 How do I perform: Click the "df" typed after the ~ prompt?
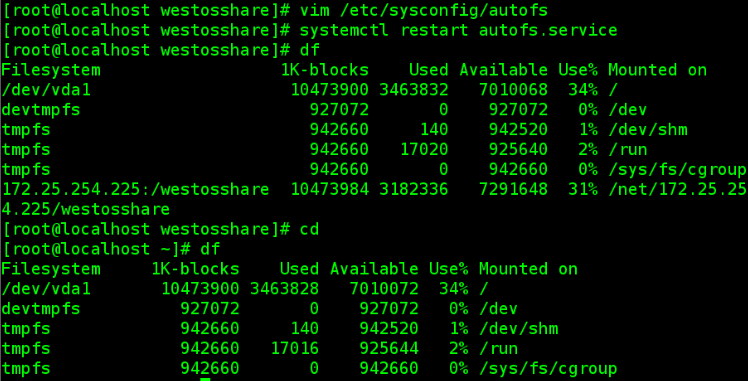tap(210, 249)
